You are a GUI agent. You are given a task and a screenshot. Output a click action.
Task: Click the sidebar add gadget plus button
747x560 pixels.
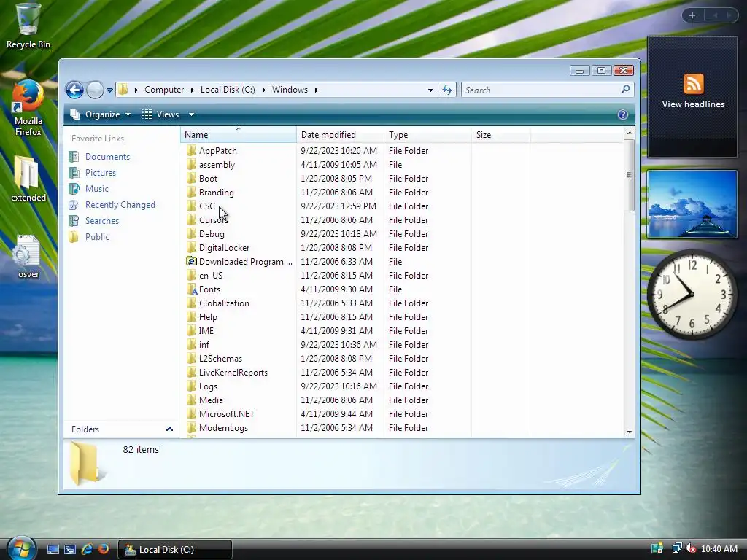(692, 15)
